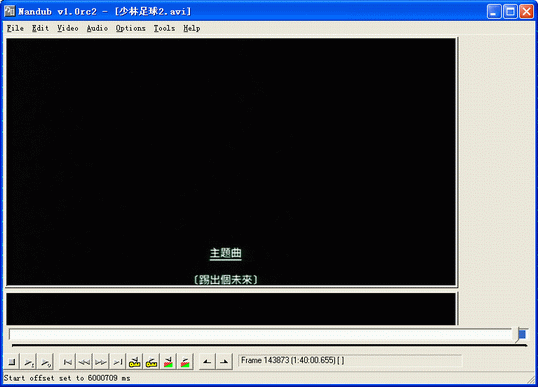Go to the next keyframe (yellow key icon)

[x=151, y=362]
